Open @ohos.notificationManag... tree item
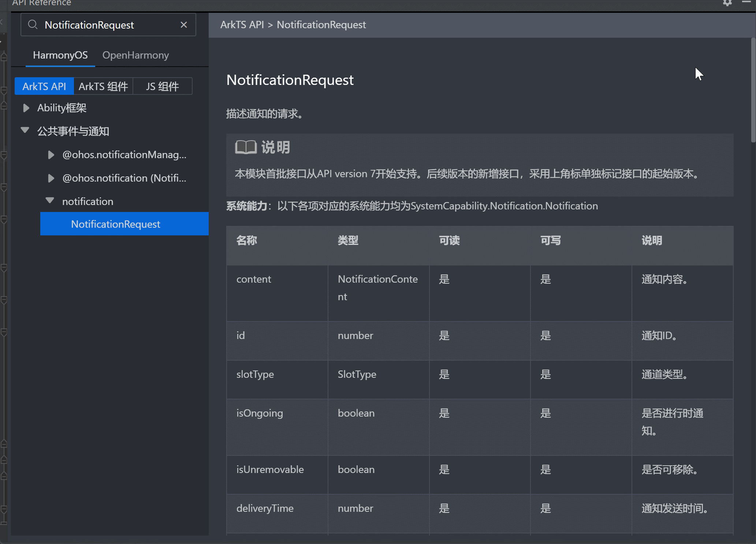The height and width of the screenshot is (544, 756). [x=124, y=155]
